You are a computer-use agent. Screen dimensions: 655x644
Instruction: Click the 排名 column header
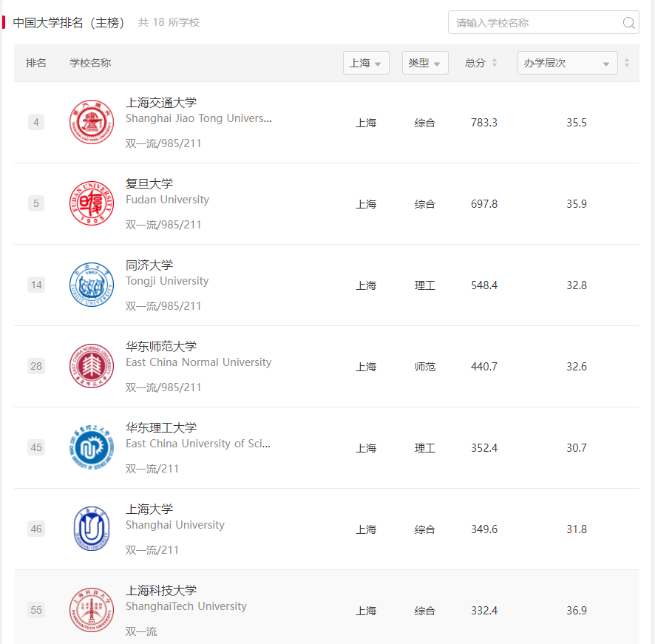point(36,63)
